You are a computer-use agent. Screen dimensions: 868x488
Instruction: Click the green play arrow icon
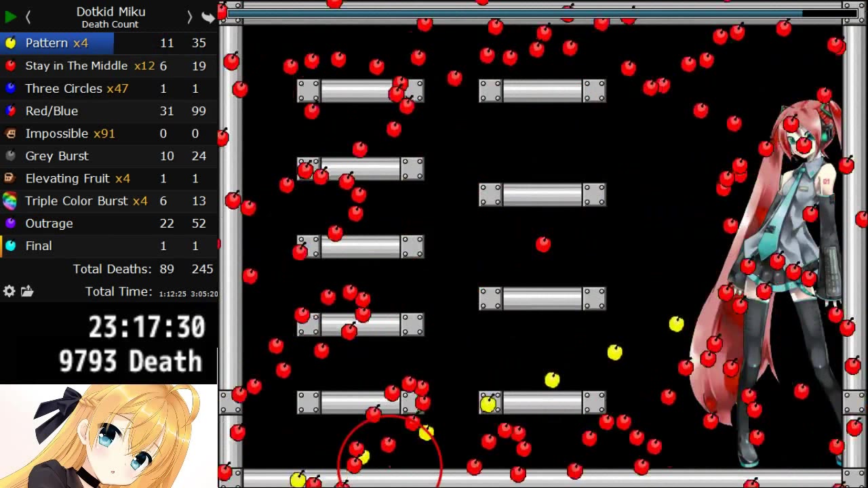coord(10,17)
